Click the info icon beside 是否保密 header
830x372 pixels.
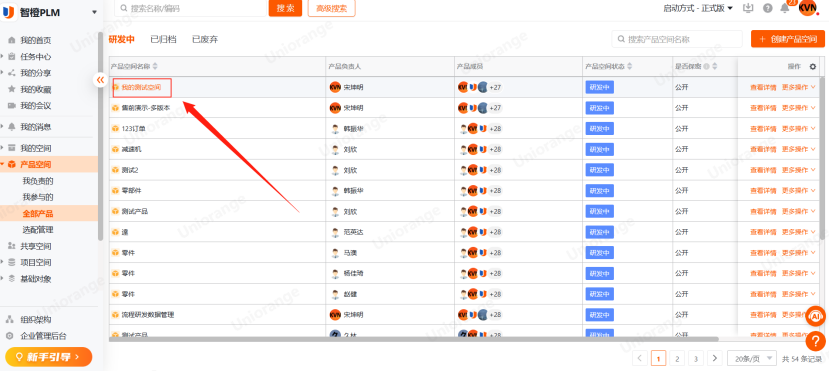click(707, 67)
